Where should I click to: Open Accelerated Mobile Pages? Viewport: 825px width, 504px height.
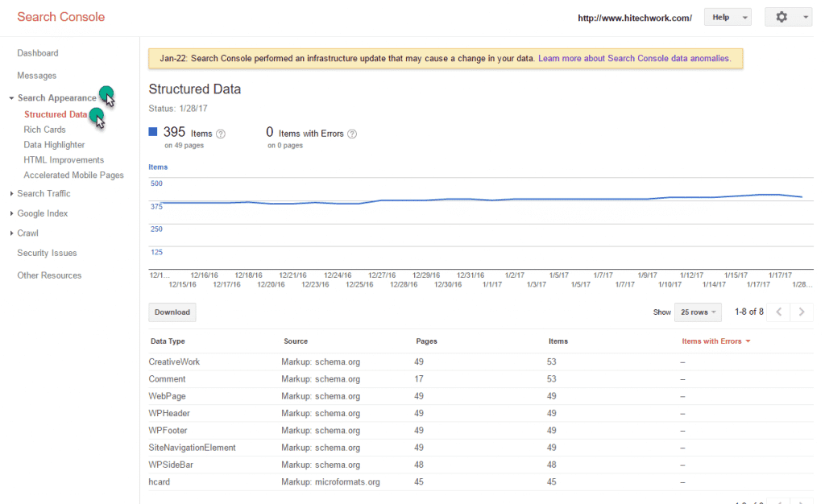[x=73, y=175]
